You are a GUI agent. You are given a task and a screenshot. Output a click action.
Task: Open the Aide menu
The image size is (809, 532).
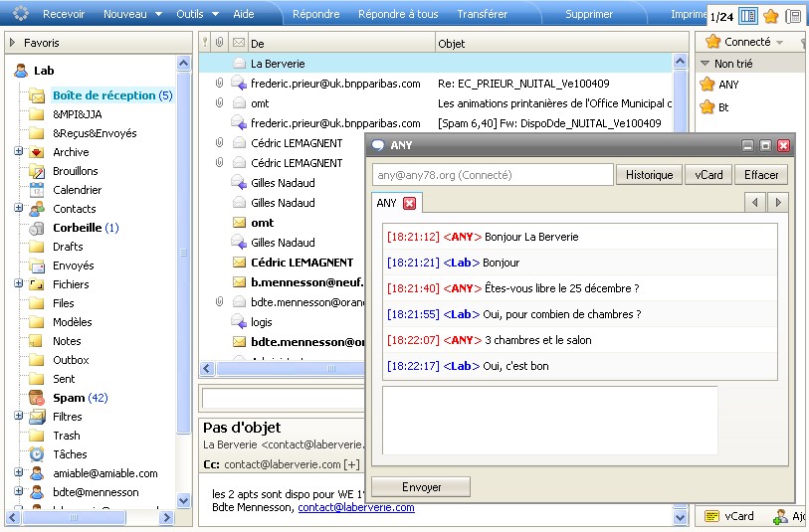[243, 14]
